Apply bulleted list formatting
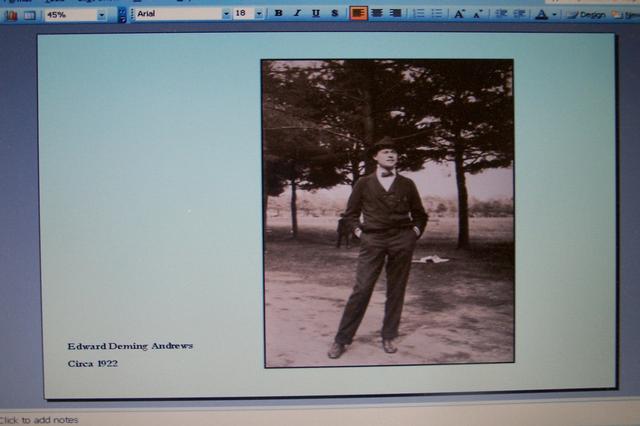This screenshot has width=640, height=426. [437, 13]
